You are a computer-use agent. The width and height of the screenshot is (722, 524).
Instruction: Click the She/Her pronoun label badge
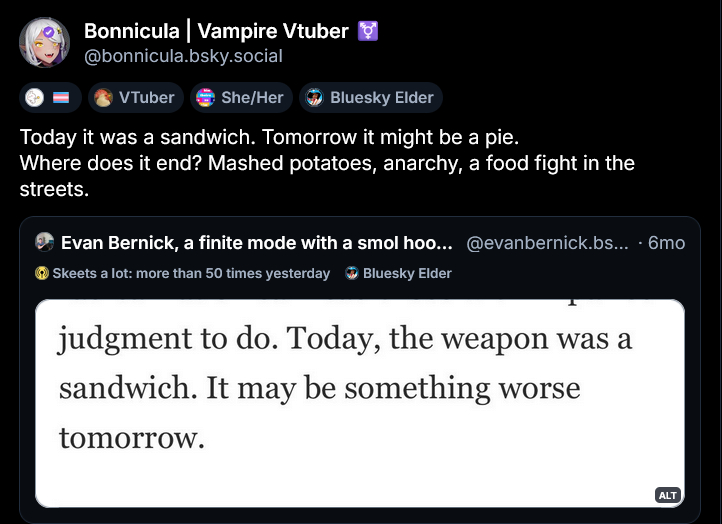click(x=241, y=97)
